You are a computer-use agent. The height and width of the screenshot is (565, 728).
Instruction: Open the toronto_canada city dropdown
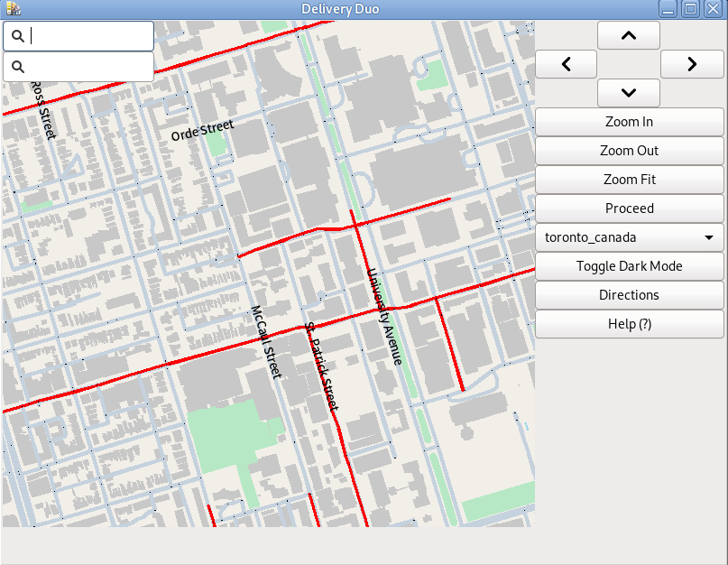(x=629, y=237)
